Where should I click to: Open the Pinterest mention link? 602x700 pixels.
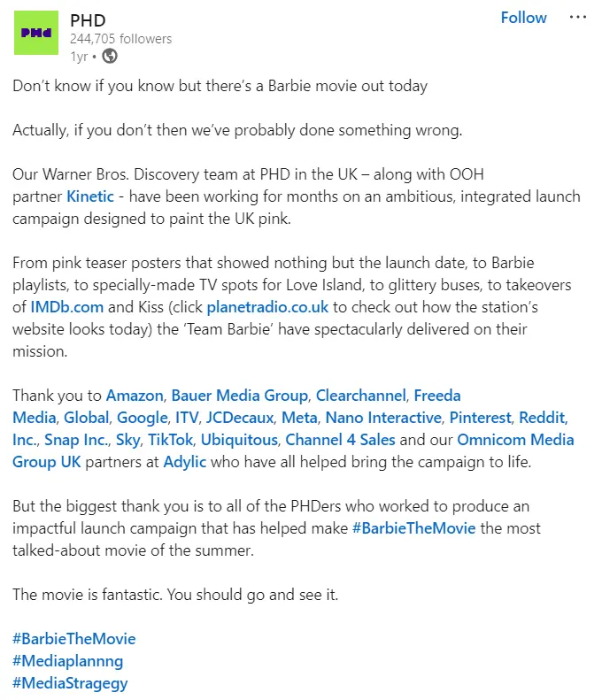point(480,417)
